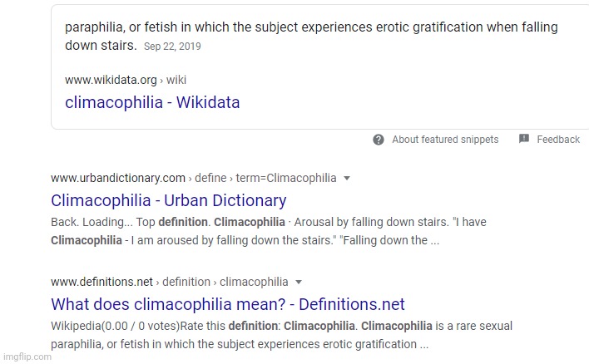Click the 'Sep 22, 2019' snippet date
The height and width of the screenshot is (364, 589).
pos(172,47)
